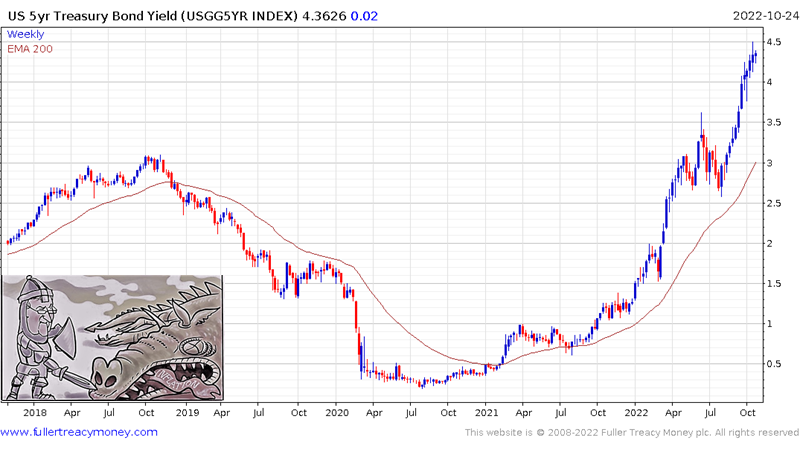
Task: Click the EMA 200 line end near 3
Action: click(756, 163)
